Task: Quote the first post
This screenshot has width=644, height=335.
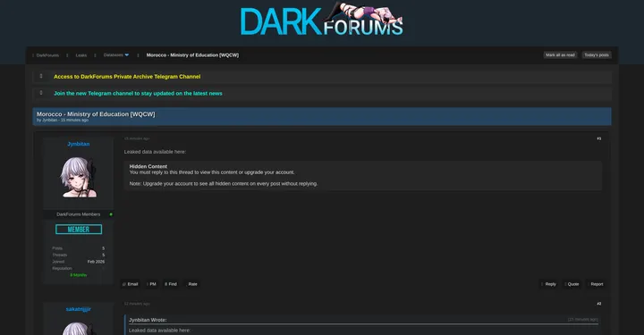Action: [x=572, y=284]
